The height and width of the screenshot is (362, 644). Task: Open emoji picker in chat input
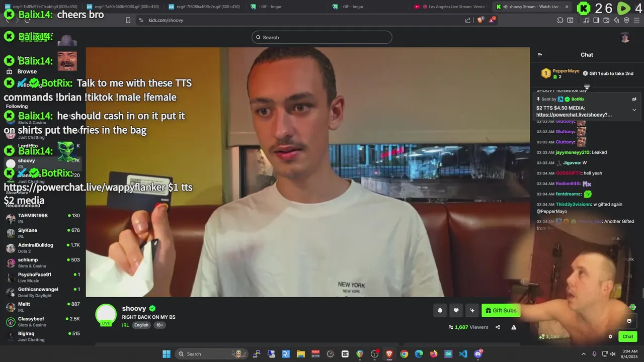point(629,321)
